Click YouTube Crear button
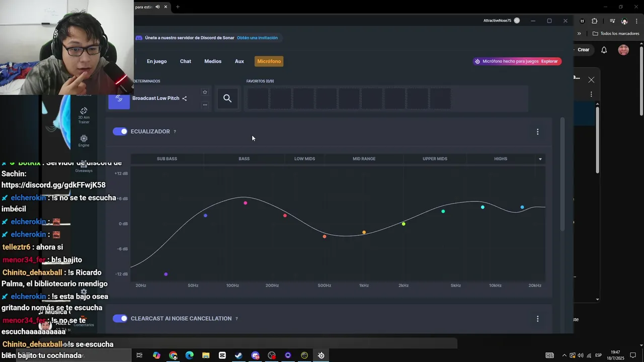Image resolution: width=644 pixels, height=362 pixels. (583, 50)
